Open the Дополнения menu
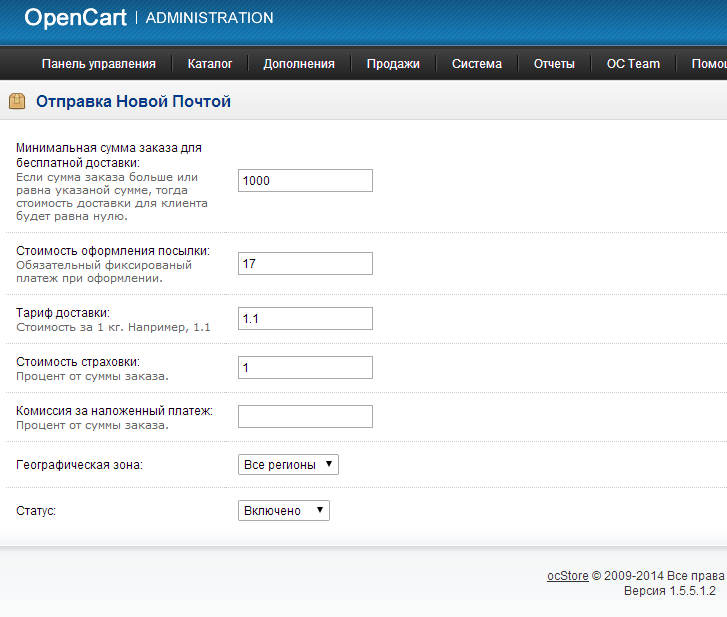Viewport: 727px width, 617px height. pyautogui.click(x=299, y=64)
